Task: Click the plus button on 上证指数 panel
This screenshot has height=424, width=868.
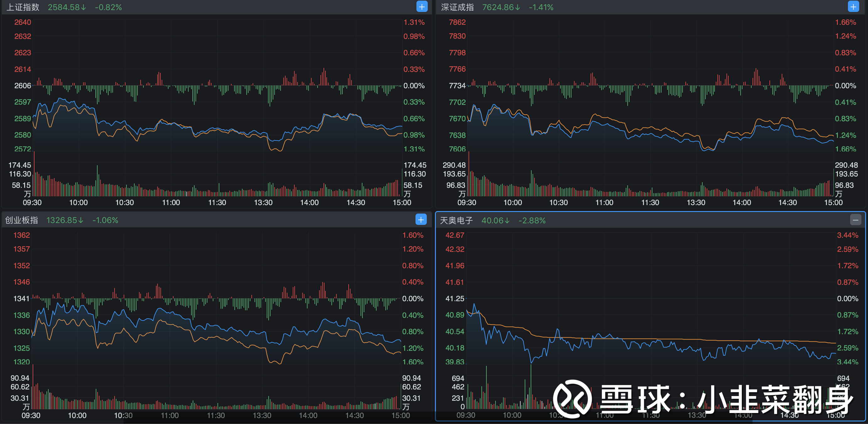Action: tap(422, 7)
